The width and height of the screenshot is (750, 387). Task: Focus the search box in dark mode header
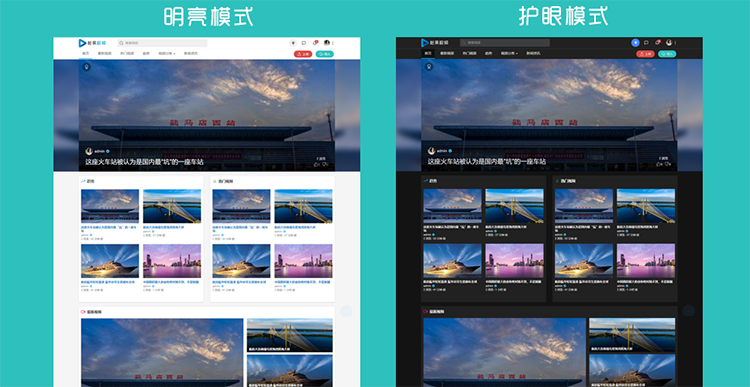pyautogui.click(x=505, y=43)
